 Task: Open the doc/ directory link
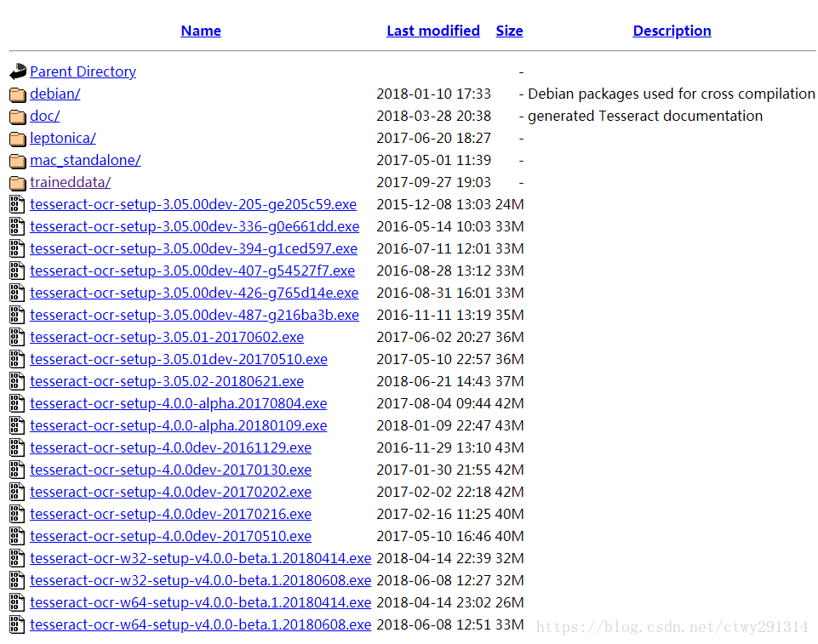tap(45, 116)
